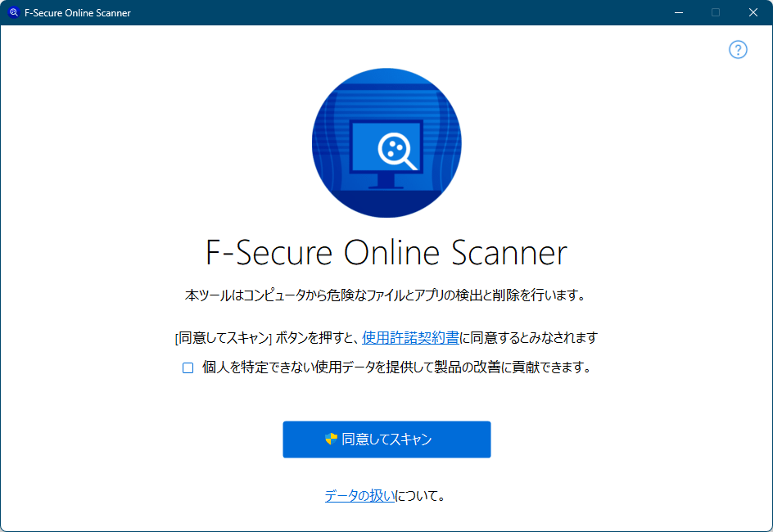
Task: Click the window title text in the title bar
Action: pyautogui.click(x=78, y=13)
